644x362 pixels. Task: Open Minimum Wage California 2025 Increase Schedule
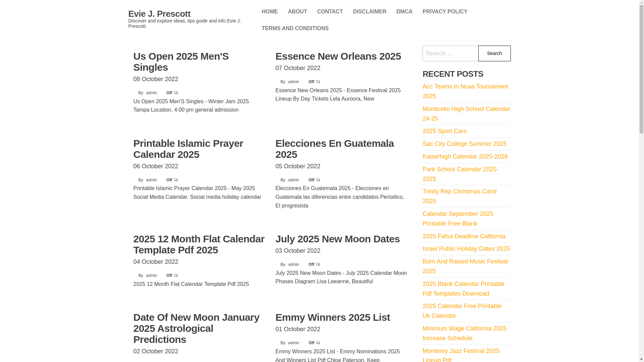pos(464,333)
